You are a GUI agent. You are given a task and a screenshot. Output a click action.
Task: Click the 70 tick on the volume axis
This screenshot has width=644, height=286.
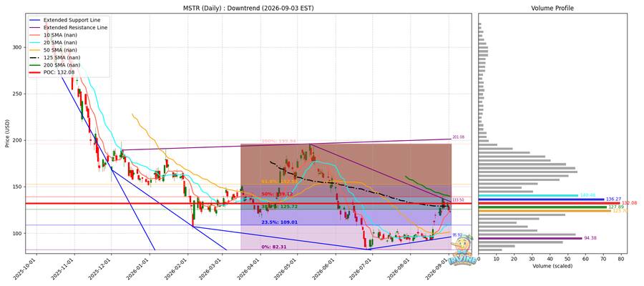click(604, 259)
